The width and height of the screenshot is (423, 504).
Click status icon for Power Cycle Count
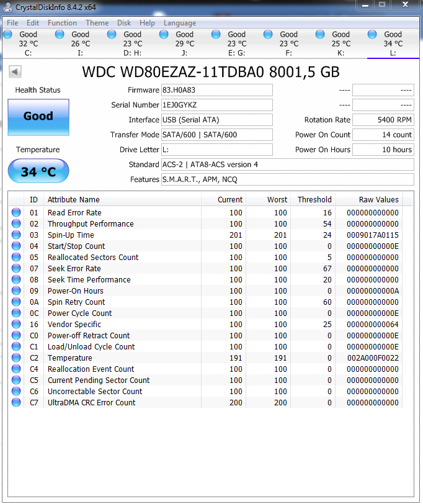click(x=16, y=313)
